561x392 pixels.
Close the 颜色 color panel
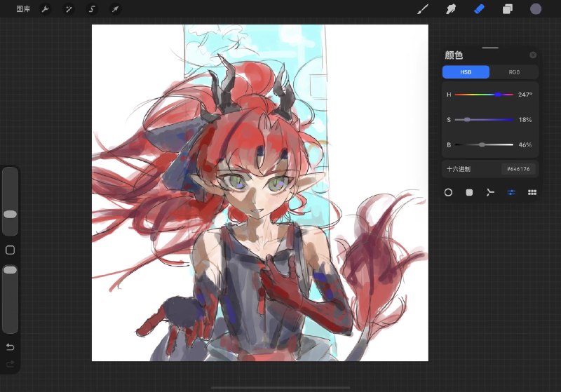click(x=533, y=55)
